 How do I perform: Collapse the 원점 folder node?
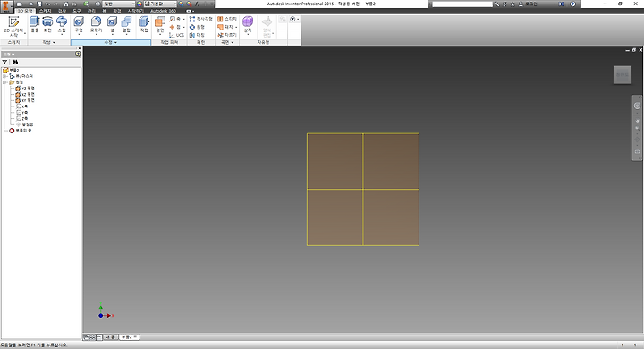(x=4, y=82)
